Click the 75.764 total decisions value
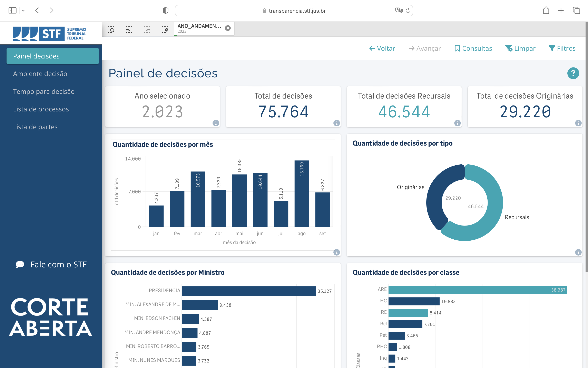 click(x=283, y=112)
